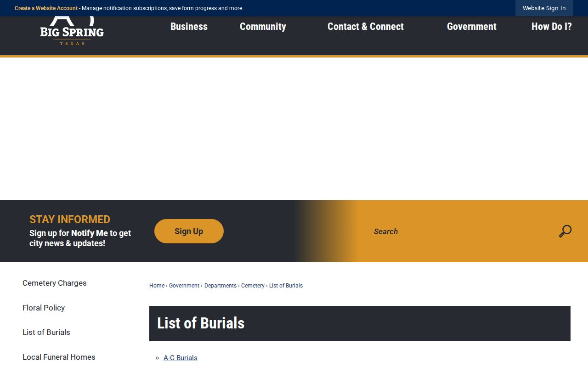
Task: Click the magnifying glass search icon
Action: [565, 231]
